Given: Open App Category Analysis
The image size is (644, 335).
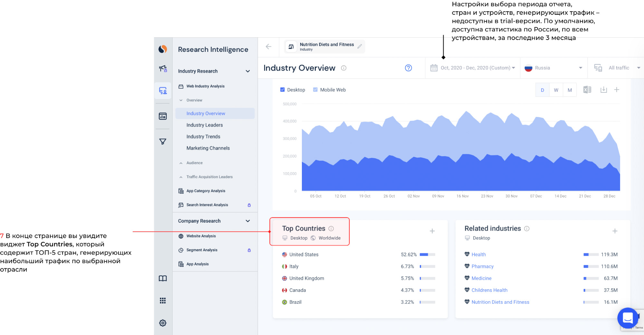Looking at the screenshot, I should [x=206, y=191].
